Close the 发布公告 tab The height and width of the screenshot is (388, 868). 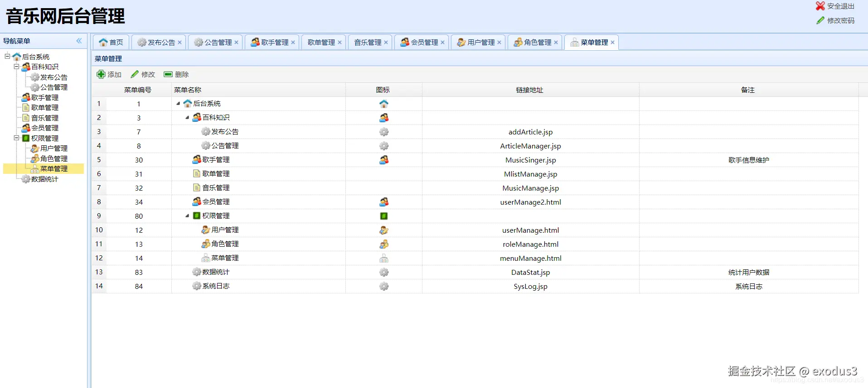coord(179,43)
